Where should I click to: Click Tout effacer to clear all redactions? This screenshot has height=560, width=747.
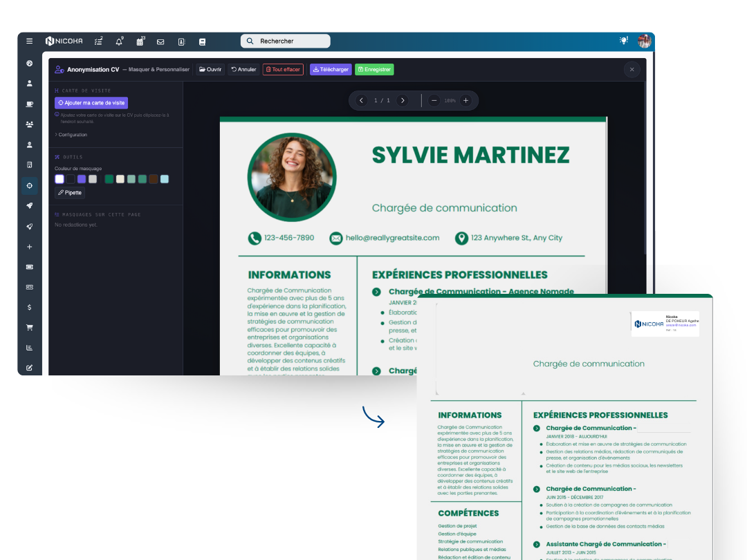tap(283, 69)
